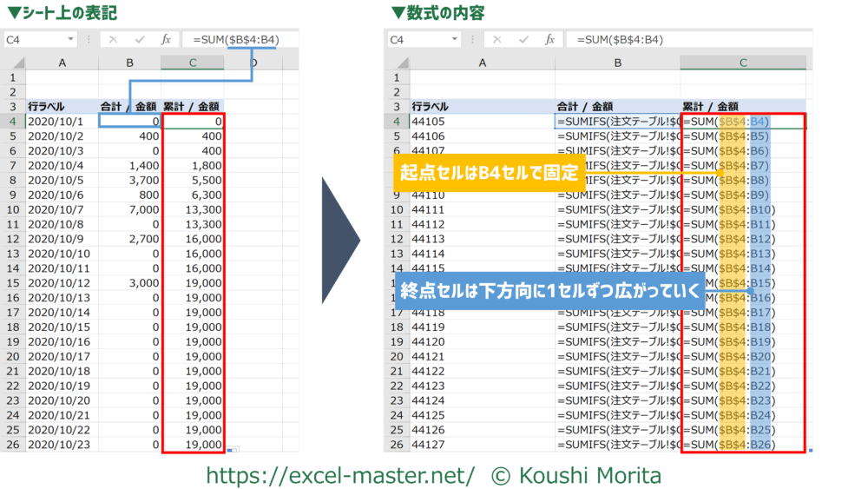This screenshot has height=489, width=868.
Task: Select row 26 header in the right sheet
Action: [x=395, y=445]
